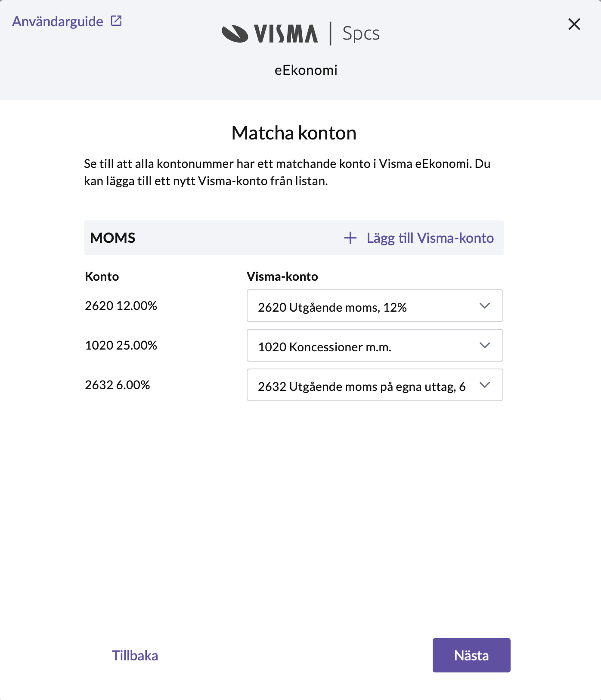Click the 2620 12.00% account label

[121, 306]
